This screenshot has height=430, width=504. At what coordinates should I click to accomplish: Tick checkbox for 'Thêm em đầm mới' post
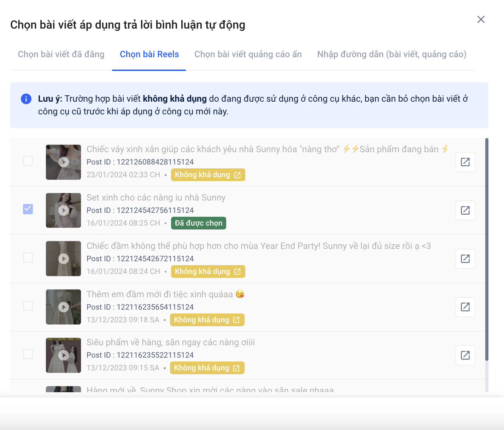click(28, 305)
